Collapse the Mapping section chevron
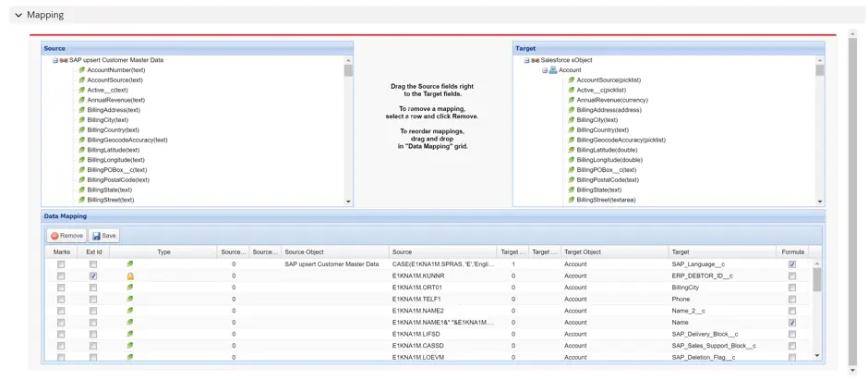Viewport: 868px width, 380px height. pyautogui.click(x=18, y=16)
